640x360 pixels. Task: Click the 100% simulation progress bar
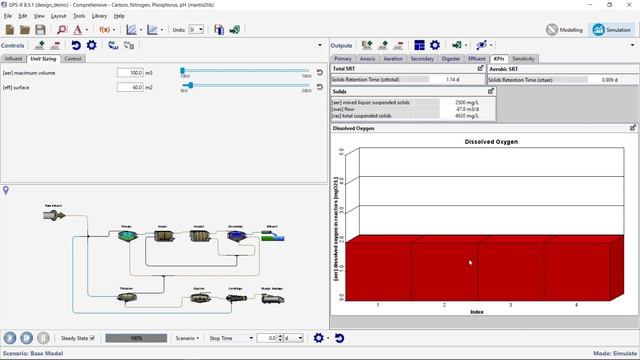(x=136, y=338)
